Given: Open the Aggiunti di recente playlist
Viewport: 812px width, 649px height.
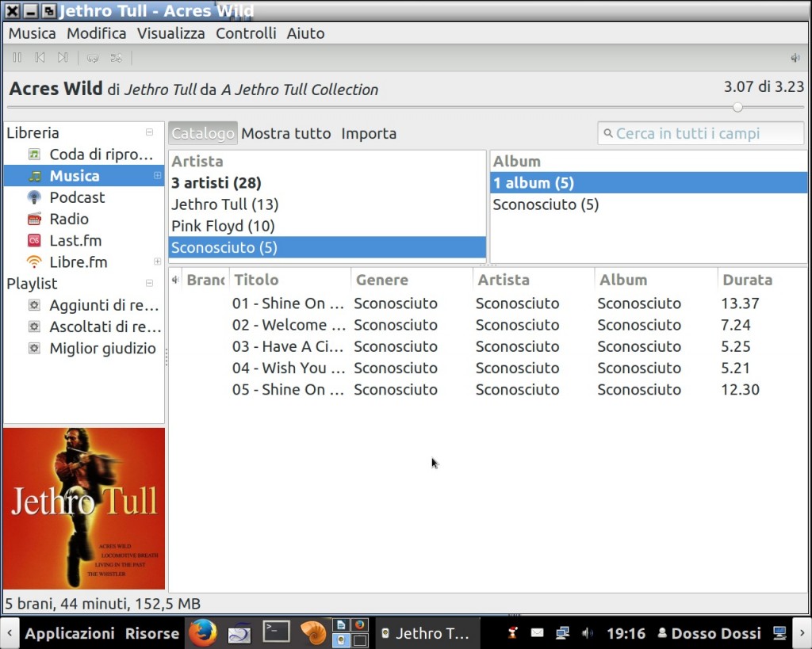Looking at the screenshot, I should coord(104,305).
